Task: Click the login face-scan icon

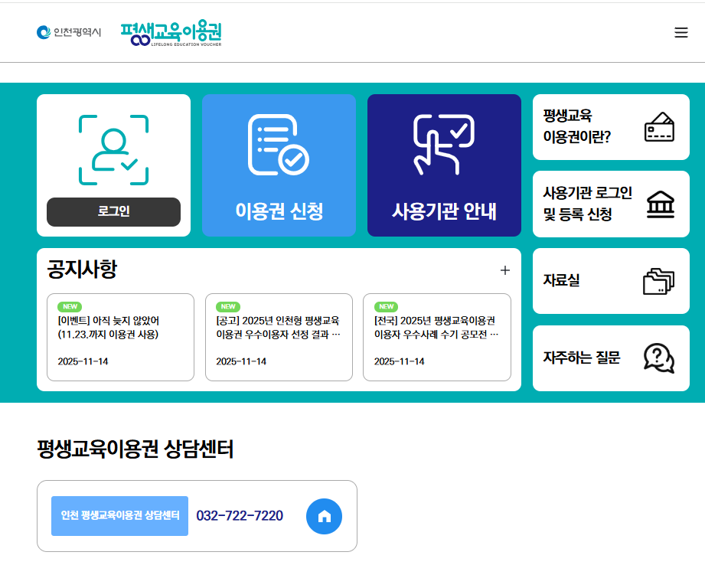Action: (113, 149)
